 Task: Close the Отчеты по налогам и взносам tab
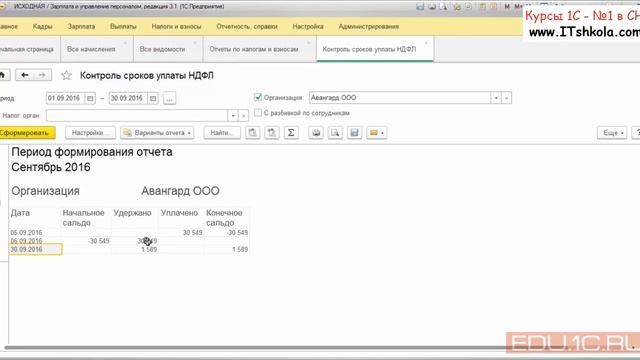click(x=308, y=43)
